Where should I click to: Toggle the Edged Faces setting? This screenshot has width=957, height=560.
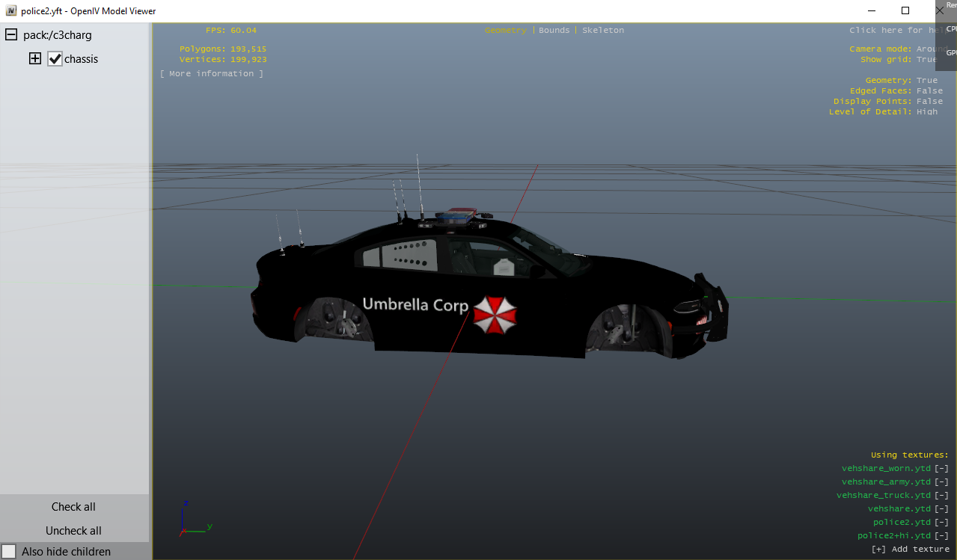pyautogui.click(x=929, y=91)
